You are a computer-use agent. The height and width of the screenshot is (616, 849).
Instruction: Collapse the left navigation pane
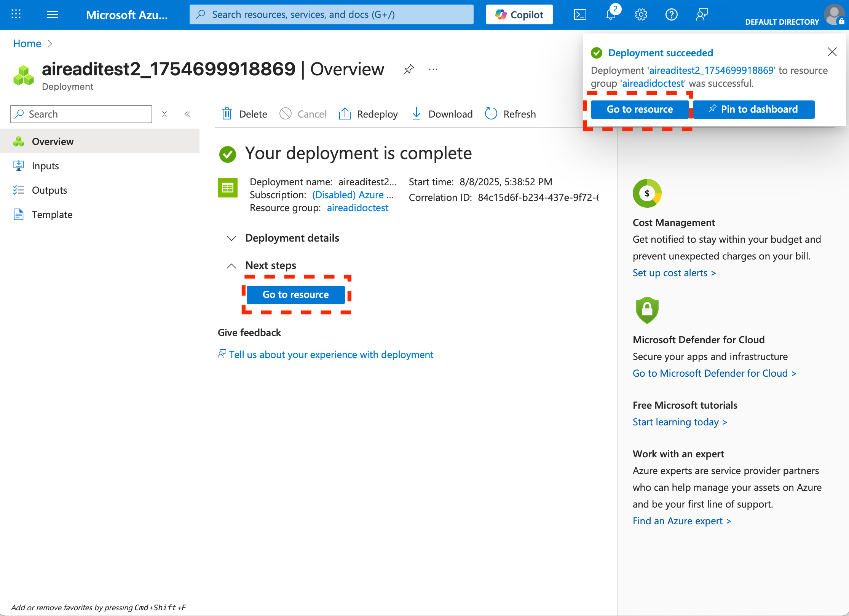click(187, 114)
